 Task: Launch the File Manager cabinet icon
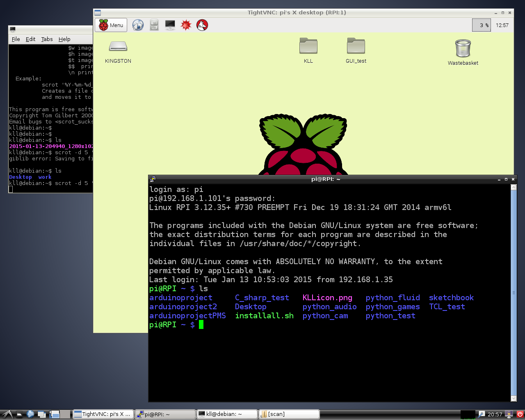(x=154, y=25)
